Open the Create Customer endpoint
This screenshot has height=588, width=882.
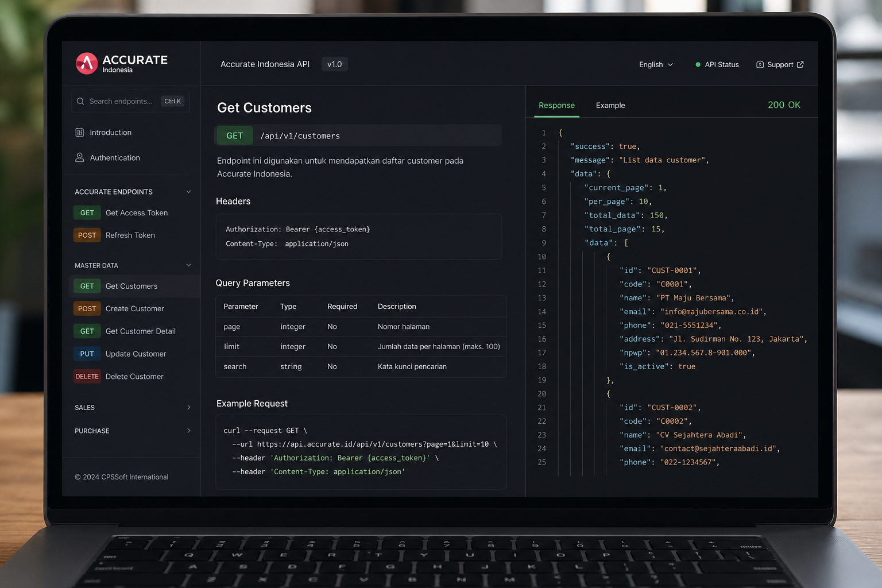tap(135, 309)
